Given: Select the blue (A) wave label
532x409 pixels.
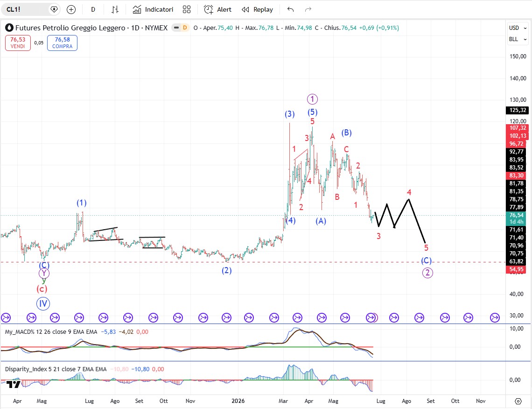Looking at the screenshot, I should click(321, 221).
